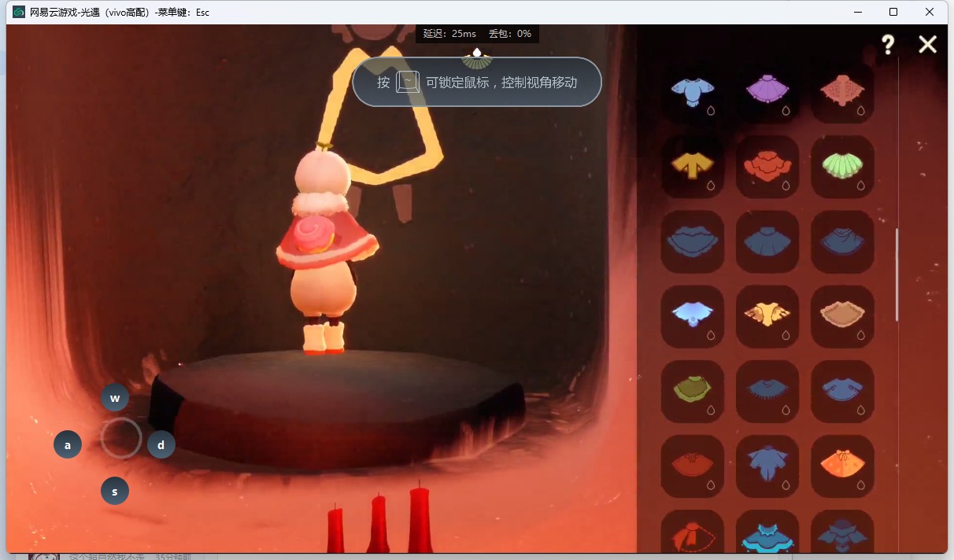Viewport: 954px width, 560px height.
Task: Select the blue pointed leaf-shaped cape
Action: [767, 466]
